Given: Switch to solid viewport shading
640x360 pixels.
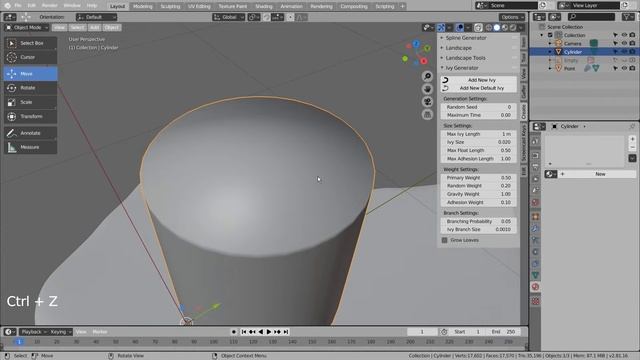Looking at the screenshot, I should (497, 28).
